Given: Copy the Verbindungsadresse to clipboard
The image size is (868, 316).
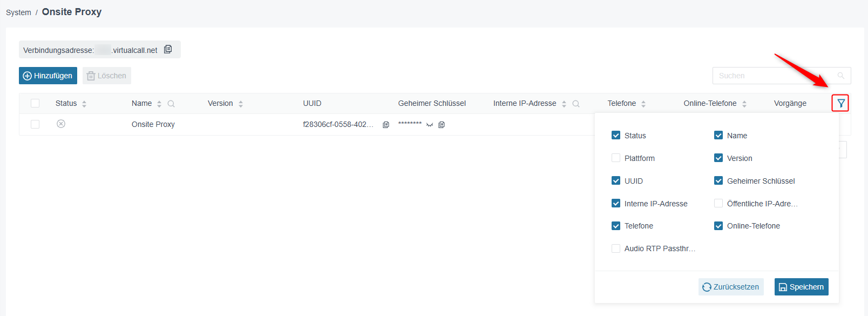Looking at the screenshot, I should (x=168, y=49).
